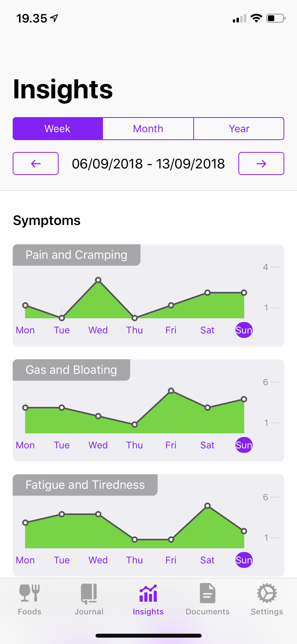
Task: Open the Documents page icon
Action: click(208, 593)
